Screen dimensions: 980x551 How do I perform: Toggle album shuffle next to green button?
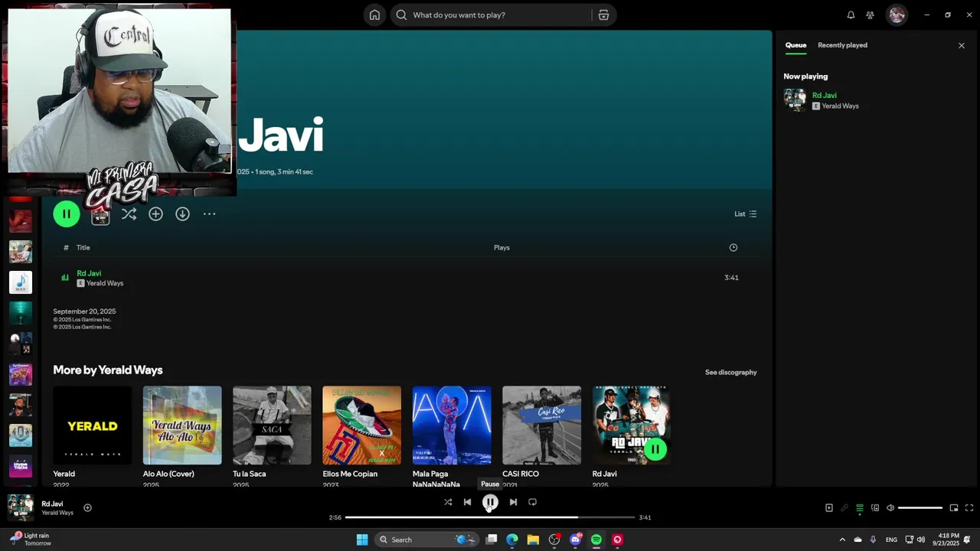coord(129,214)
